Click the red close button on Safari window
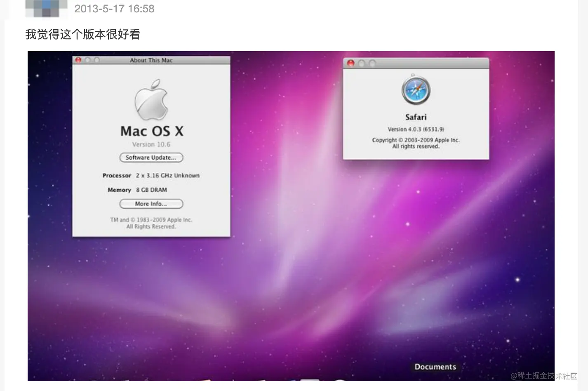This screenshot has width=588, height=391. [351, 63]
